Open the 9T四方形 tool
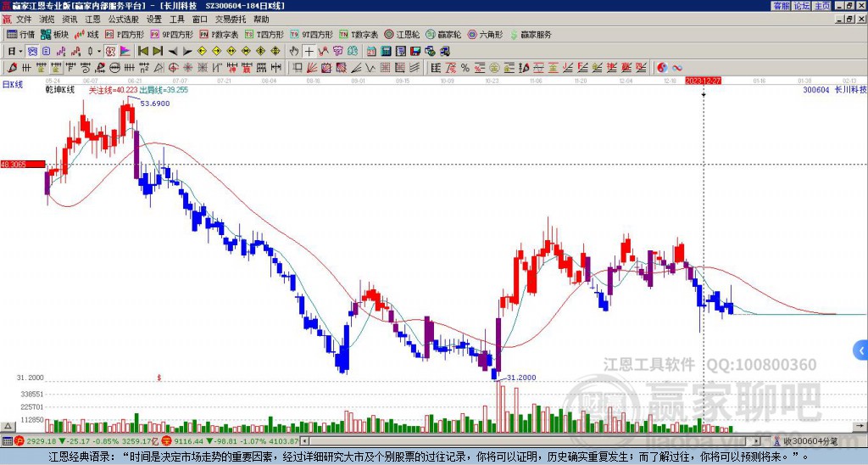Viewport: 868px width, 465px height. (x=312, y=34)
